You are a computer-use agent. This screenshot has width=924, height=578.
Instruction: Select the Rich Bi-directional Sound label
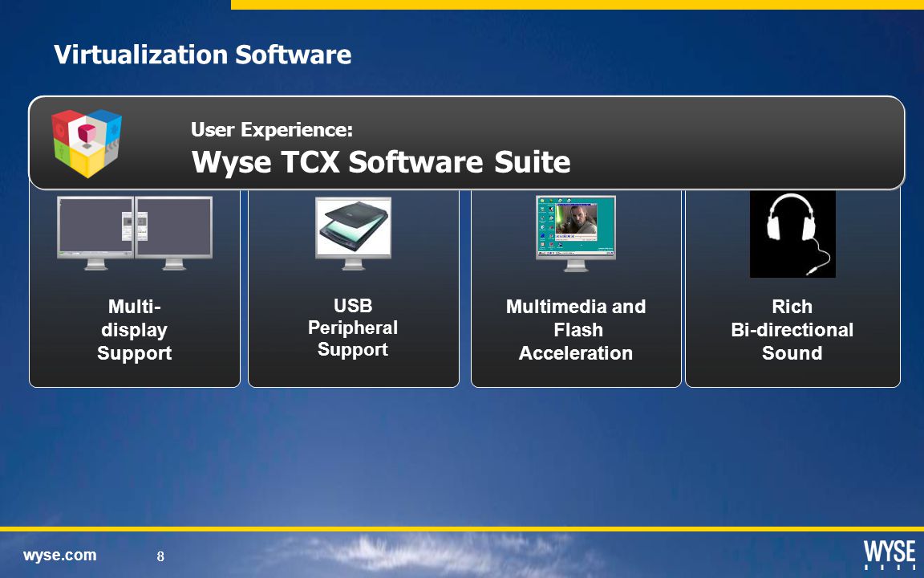792,330
